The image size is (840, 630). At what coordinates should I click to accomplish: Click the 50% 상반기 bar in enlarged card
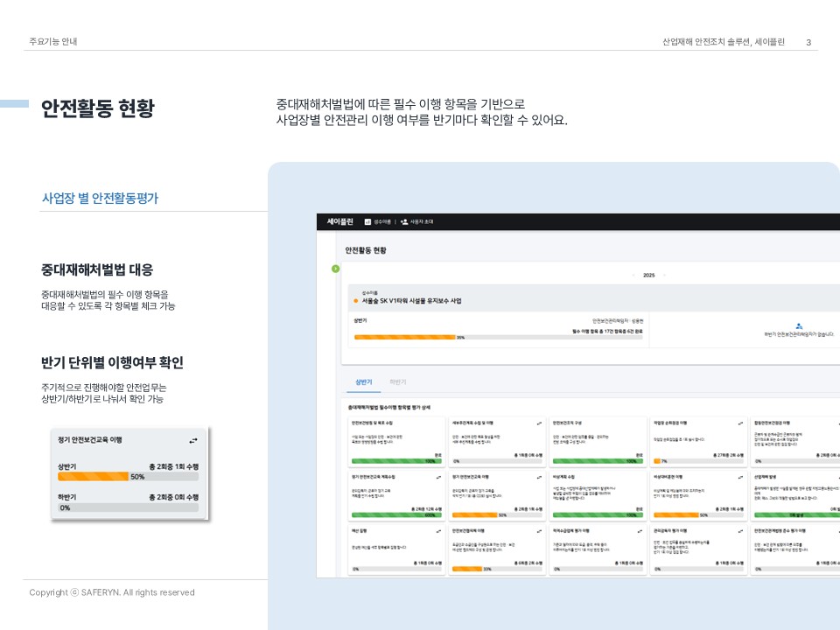click(x=128, y=477)
